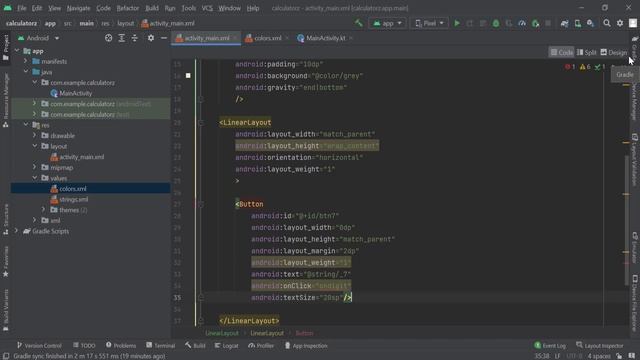Open the Structure side tab
The image size is (640, 360).
coord(6,219)
